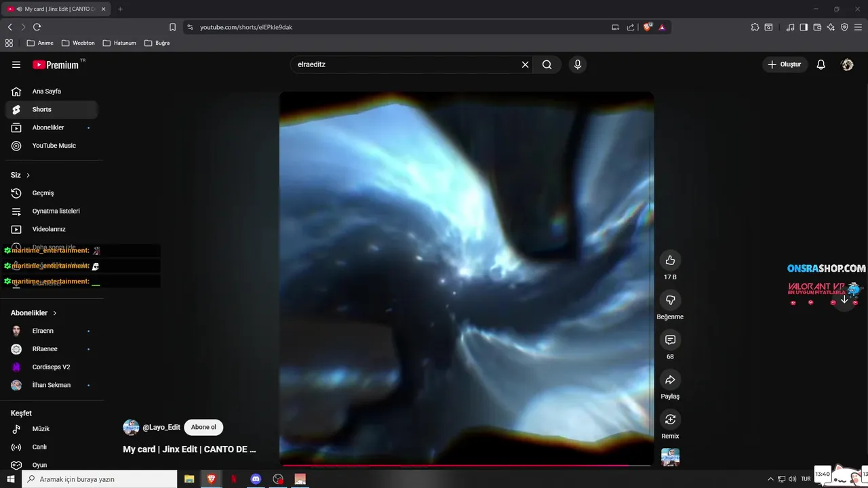Screen dimensions: 868x488
Task: Open Müzik under Keşfet
Action: [x=52, y=429]
